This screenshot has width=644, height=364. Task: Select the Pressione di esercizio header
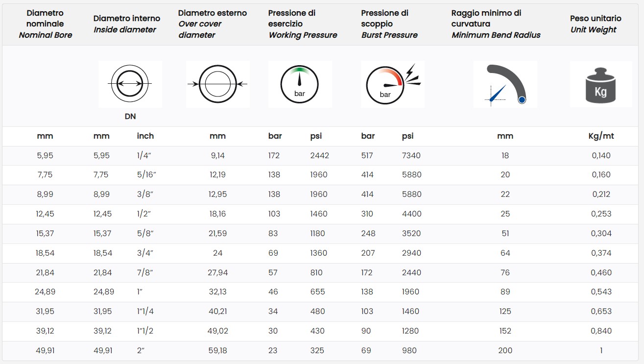click(x=303, y=24)
